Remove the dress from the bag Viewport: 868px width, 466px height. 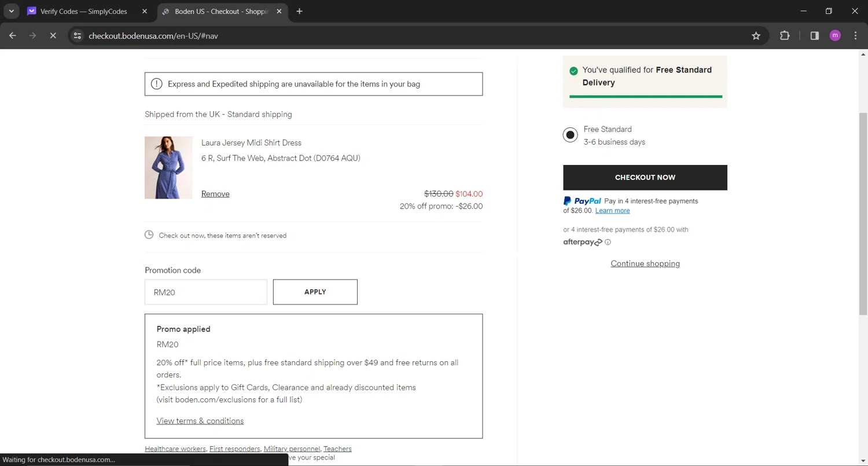tap(215, 194)
